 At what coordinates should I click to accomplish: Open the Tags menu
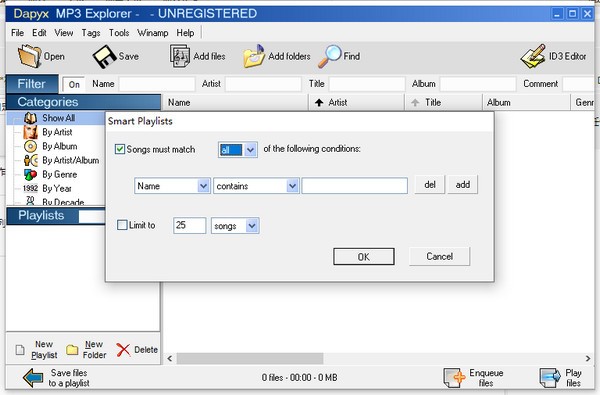(x=91, y=33)
